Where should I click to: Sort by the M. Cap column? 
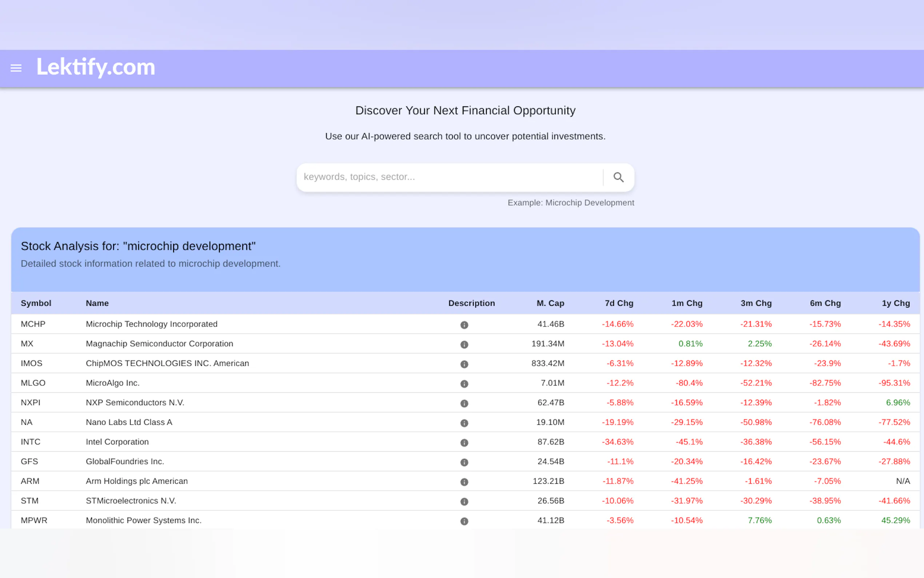[550, 303]
